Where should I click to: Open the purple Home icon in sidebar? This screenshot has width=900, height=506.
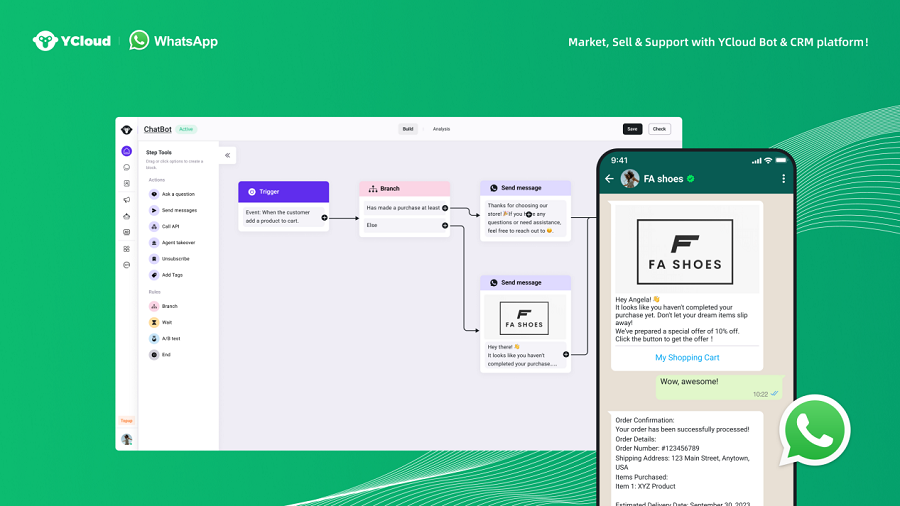(126, 151)
